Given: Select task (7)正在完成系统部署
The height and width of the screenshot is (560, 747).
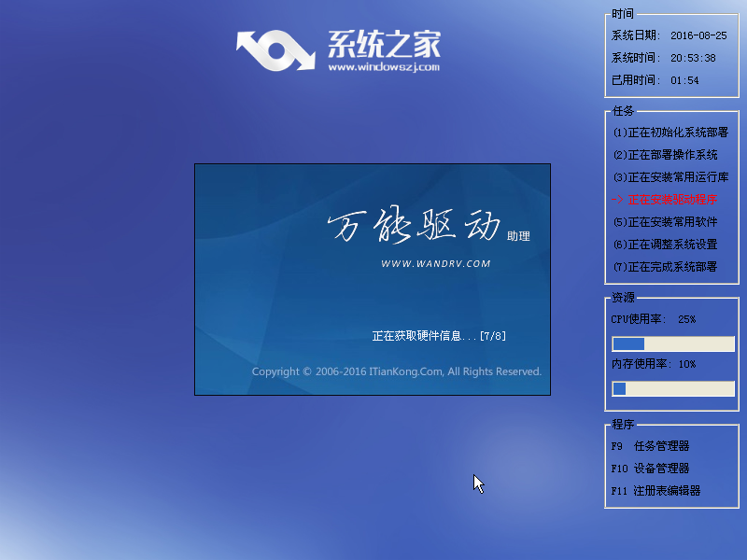Looking at the screenshot, I should pos(665,267).
